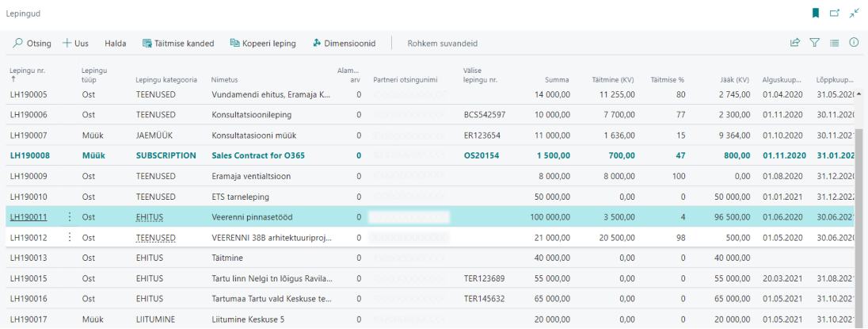Click Täitmise % column header
This screenshot has width=868, height=329.
(668, 80)
